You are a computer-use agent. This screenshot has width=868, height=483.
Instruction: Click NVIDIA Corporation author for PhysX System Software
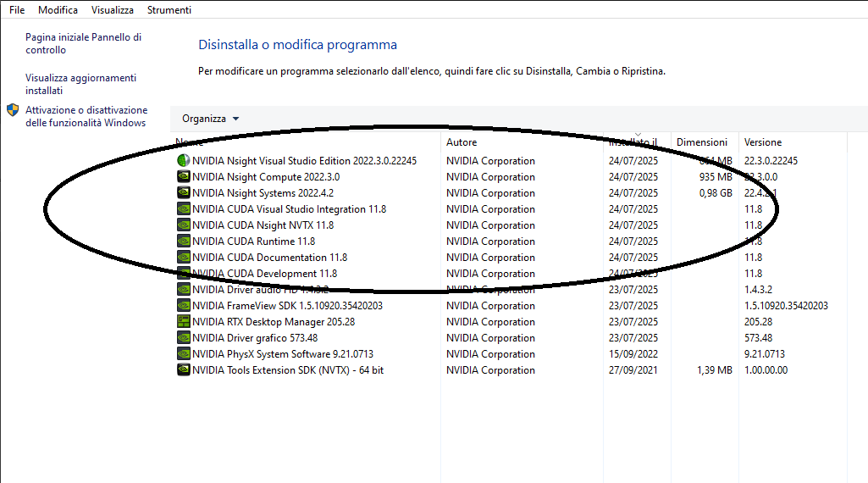point(490,353)
